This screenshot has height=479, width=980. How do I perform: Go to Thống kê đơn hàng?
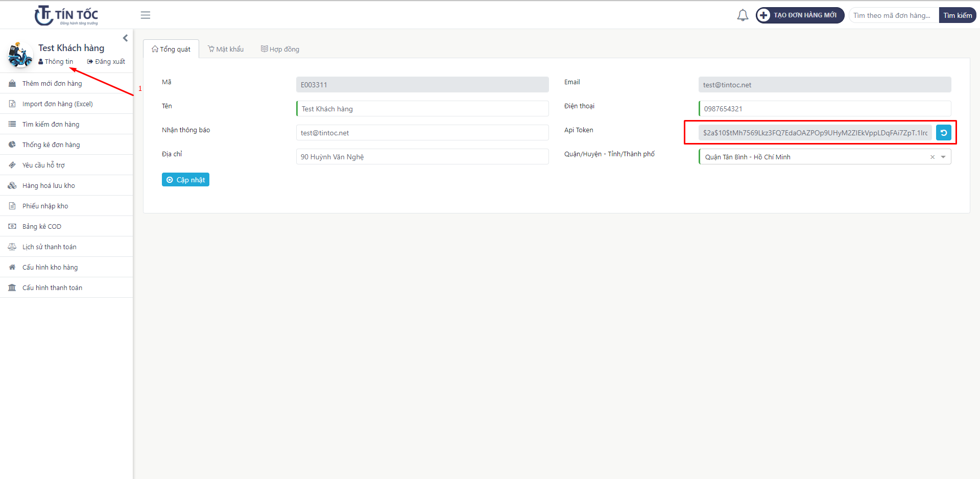point(51,145)
